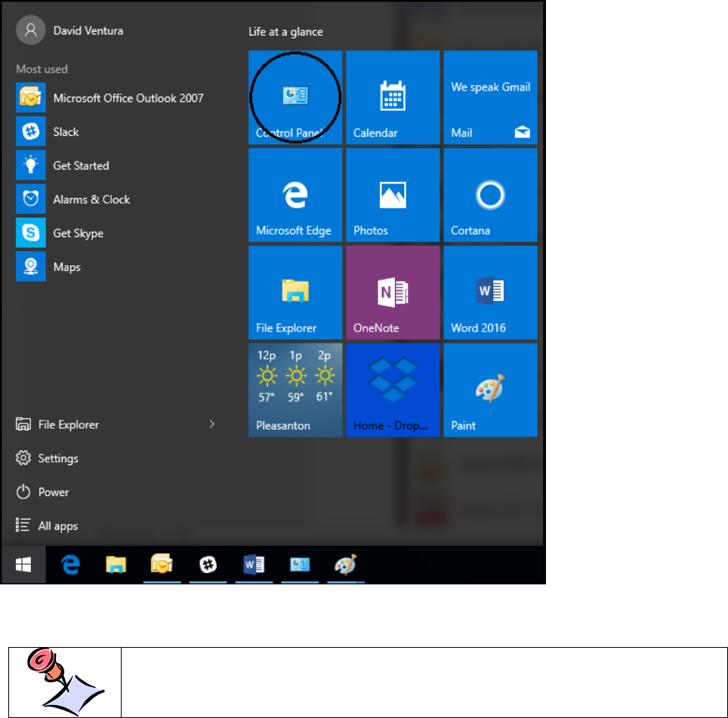Open the Power options
Viewport: 728px width, 718px height.
42,492
